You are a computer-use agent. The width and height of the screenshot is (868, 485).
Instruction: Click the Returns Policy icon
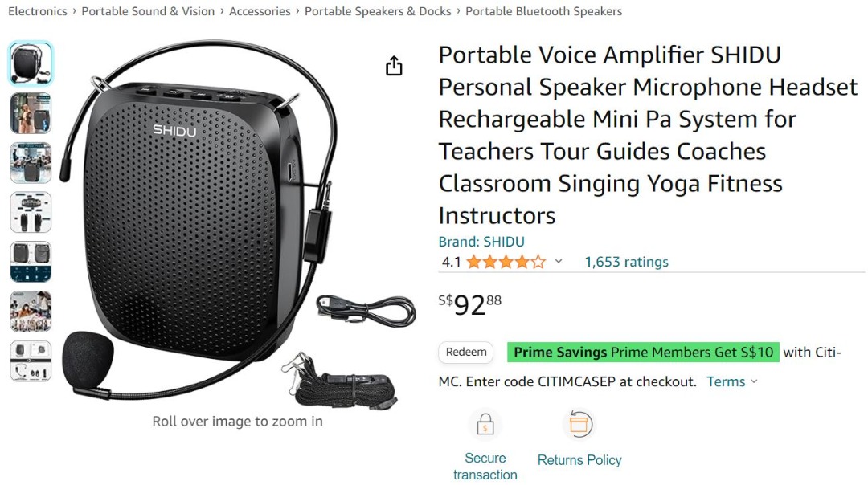click(x=579, y=424)
